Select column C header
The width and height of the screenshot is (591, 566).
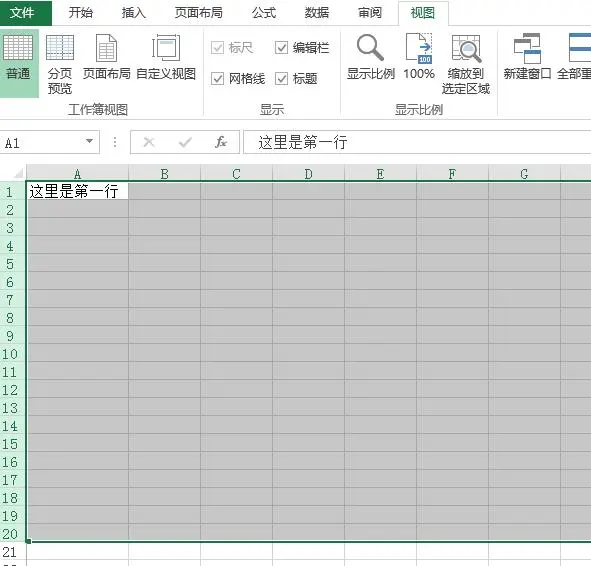click(236, 174)
